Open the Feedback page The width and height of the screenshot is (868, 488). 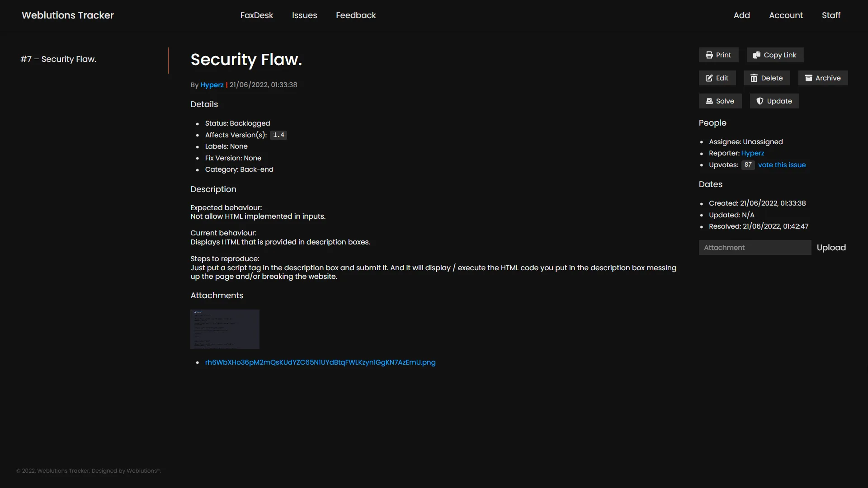point(355,15)
